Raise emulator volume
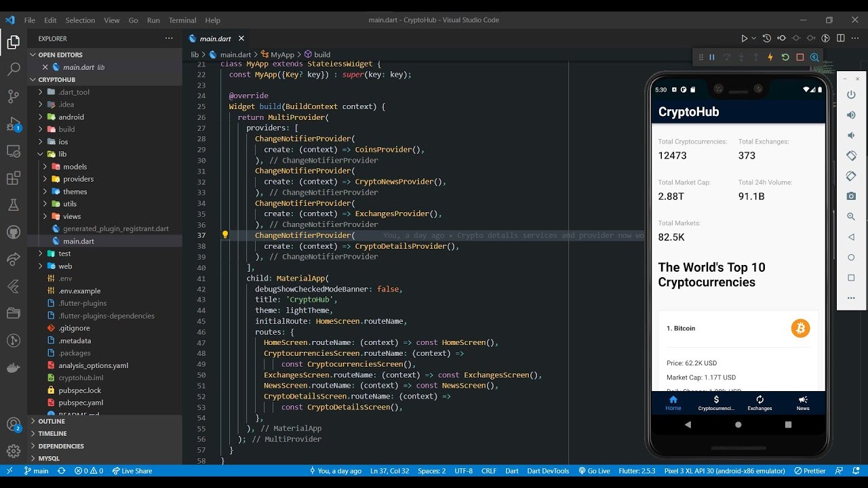The width and height of the screenshot is (868, 488). (x=851, y=115)
